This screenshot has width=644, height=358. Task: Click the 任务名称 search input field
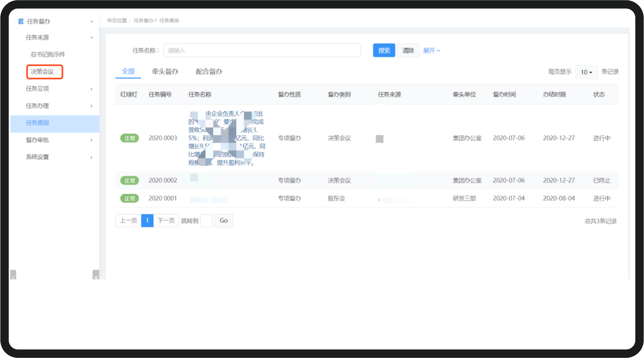pyautogui.click(x=262, y=50)
